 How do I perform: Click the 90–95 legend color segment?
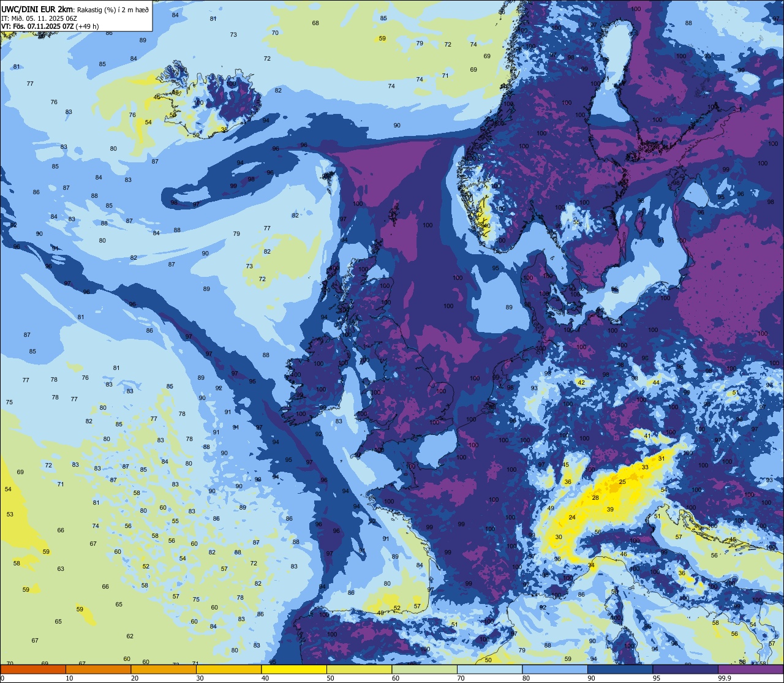tap(620, 669)
